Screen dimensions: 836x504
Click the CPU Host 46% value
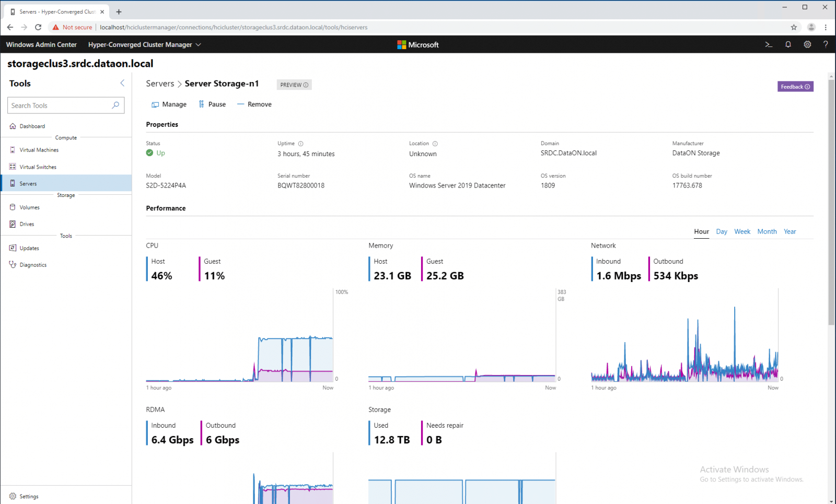tap(161, 276)
